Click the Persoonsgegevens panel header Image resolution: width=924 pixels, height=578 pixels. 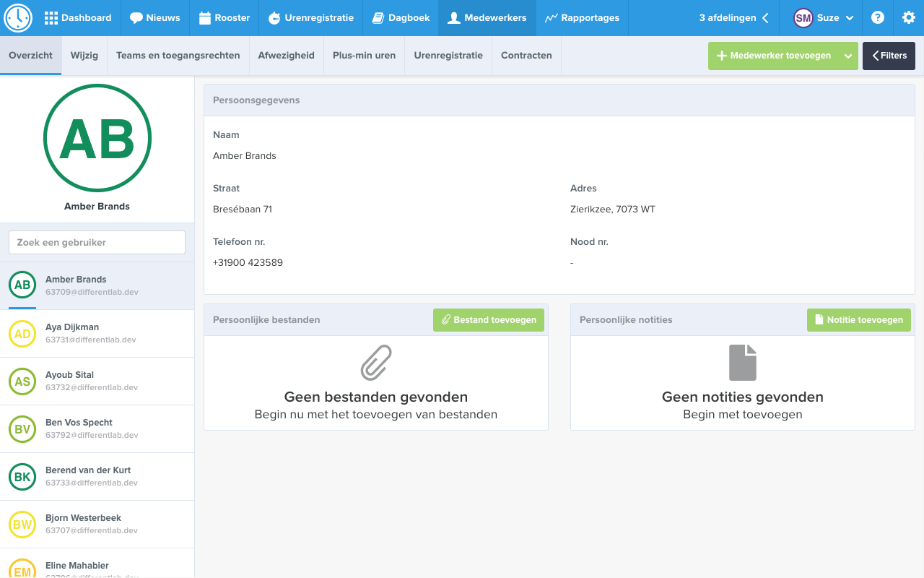tap(559, 100)
